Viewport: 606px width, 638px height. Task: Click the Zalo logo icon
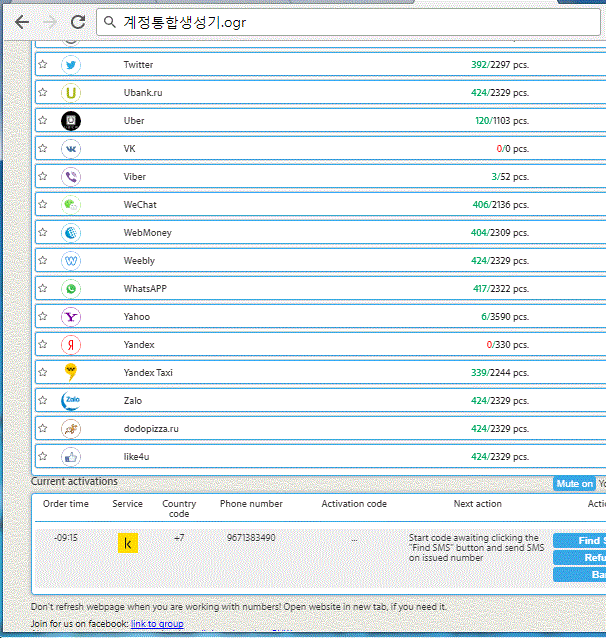71,401
